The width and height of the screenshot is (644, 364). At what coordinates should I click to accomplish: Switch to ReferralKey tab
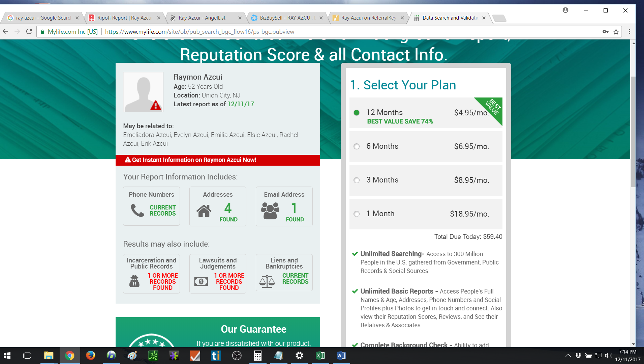(368, 18)
